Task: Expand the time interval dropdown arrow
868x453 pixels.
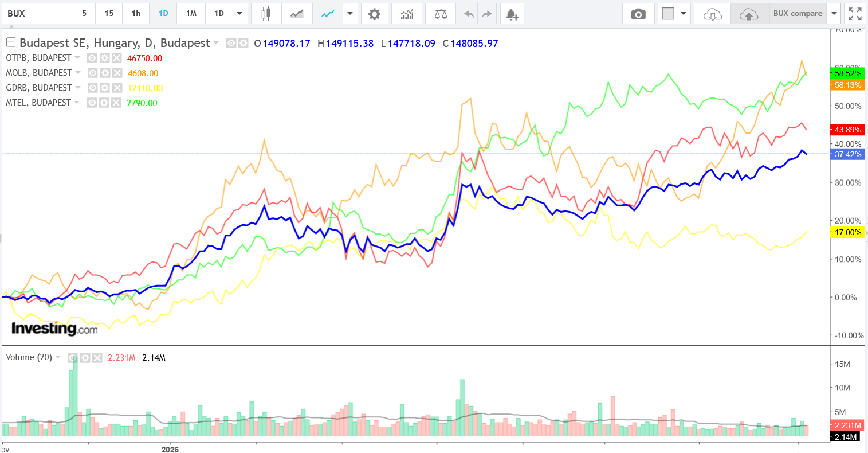Action: click(x=239, y=14)
